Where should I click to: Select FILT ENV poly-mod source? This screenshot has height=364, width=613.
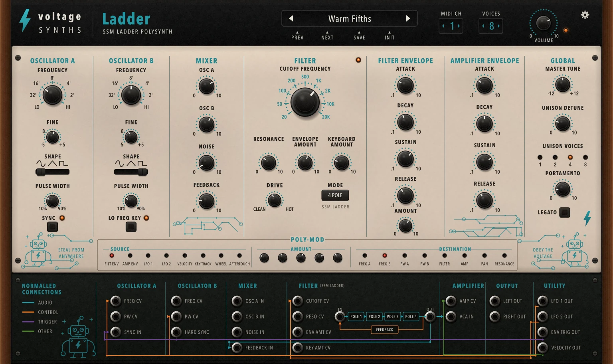[112, 255]
